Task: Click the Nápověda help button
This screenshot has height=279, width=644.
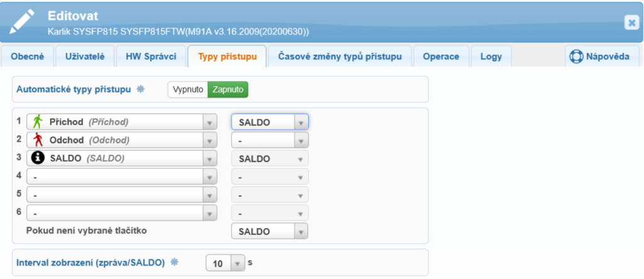Action: click(602, 57)
